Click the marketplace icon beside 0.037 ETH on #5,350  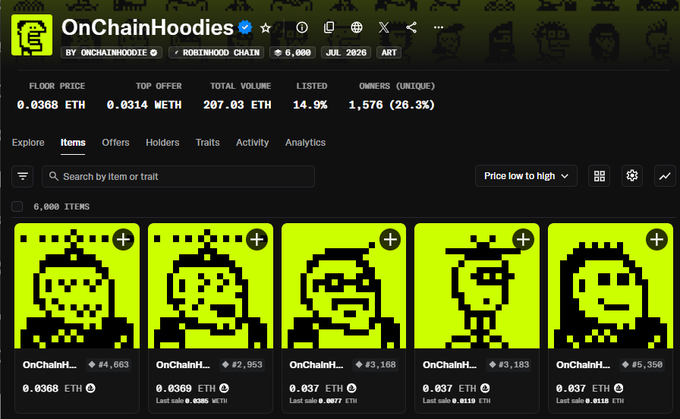coord(618,388)
